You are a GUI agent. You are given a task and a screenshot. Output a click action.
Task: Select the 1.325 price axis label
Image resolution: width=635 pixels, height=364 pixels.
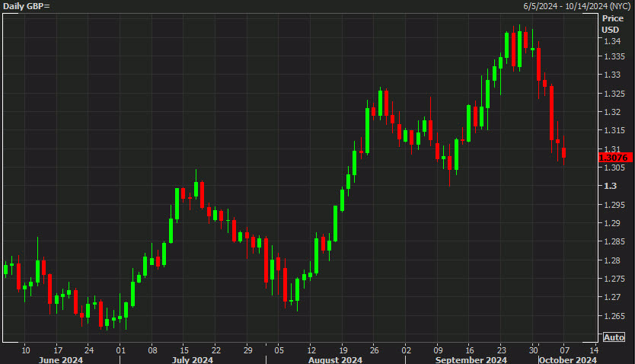click(x=614, y=94)
